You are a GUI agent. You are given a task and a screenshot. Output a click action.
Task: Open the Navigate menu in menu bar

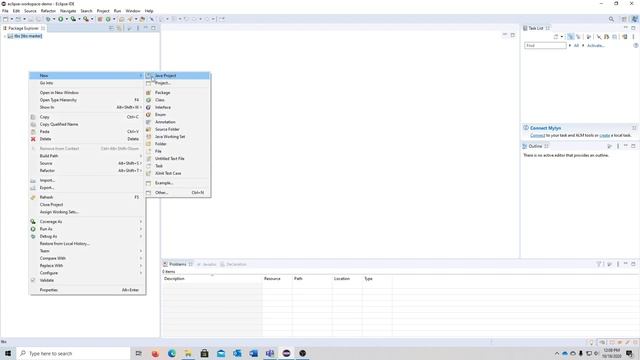tap(68, 11)
